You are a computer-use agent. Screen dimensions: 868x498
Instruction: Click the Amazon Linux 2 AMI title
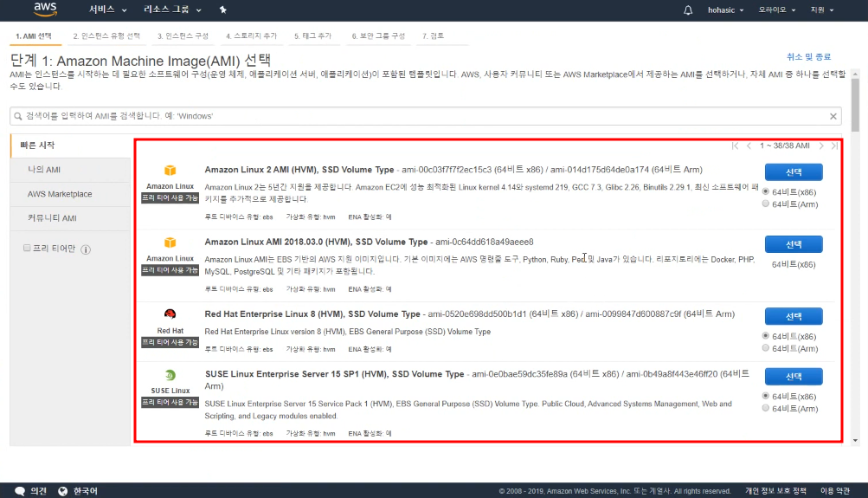pos(299,170)
